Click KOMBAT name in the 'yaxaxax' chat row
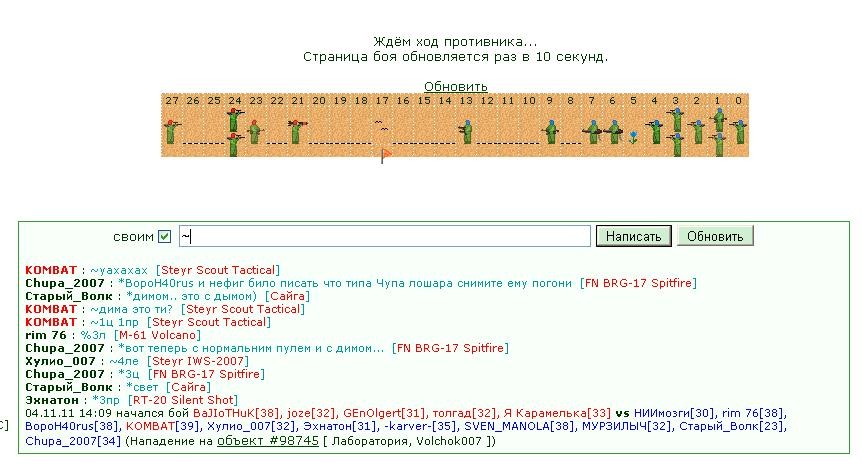 pyautogui.click(x=51, y=270)
